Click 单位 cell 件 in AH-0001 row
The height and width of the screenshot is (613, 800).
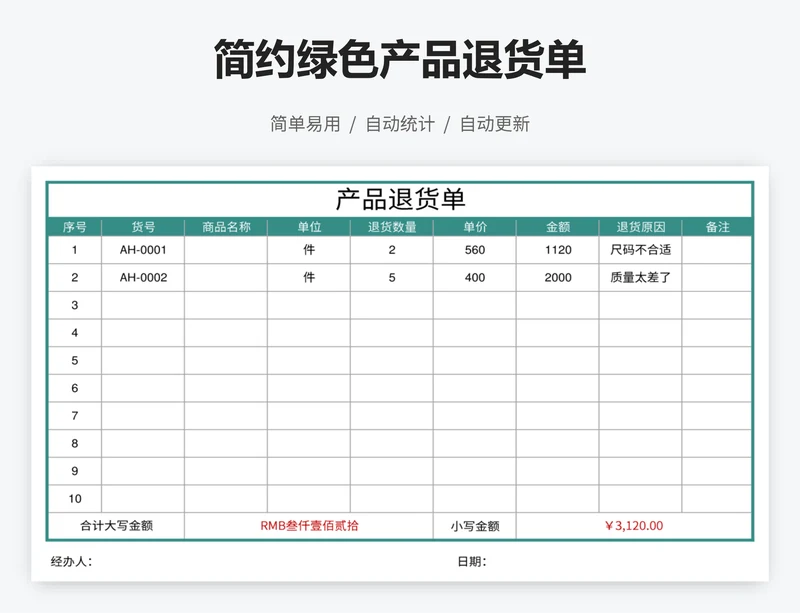pos(309,250)
